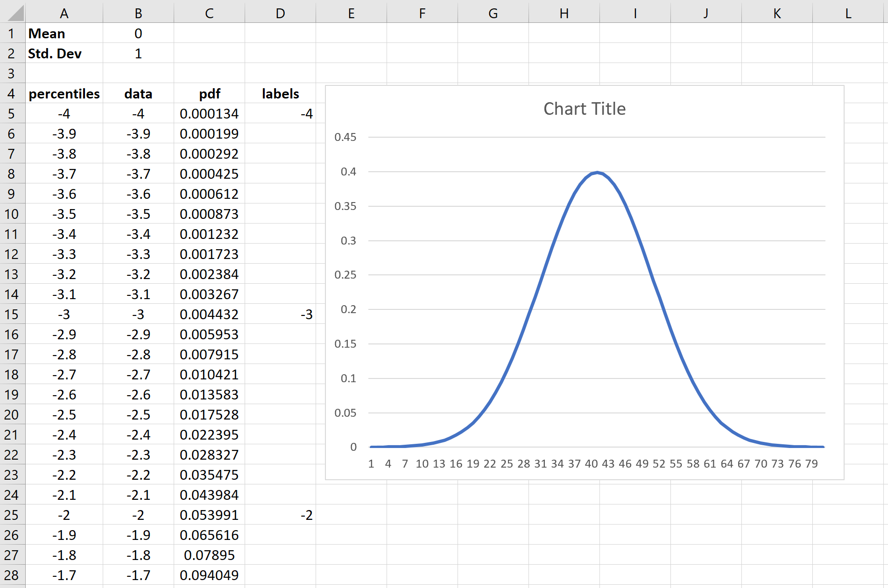Click the percentiles column header cell
The height and width of the screenshot is (588, 888).
(x=64, y=93)
